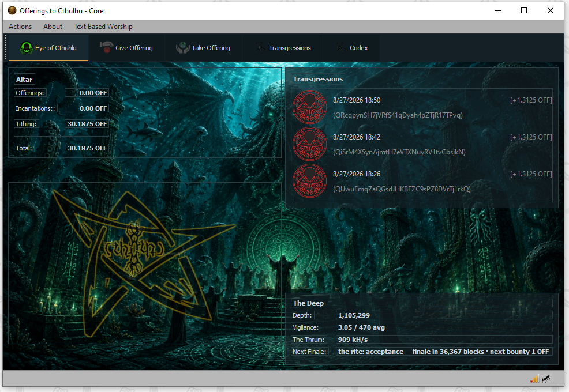Image resolution: width=569 pixels, height=392 pixels.
Task: Open the Actions menu
Action: coord(20,27)
